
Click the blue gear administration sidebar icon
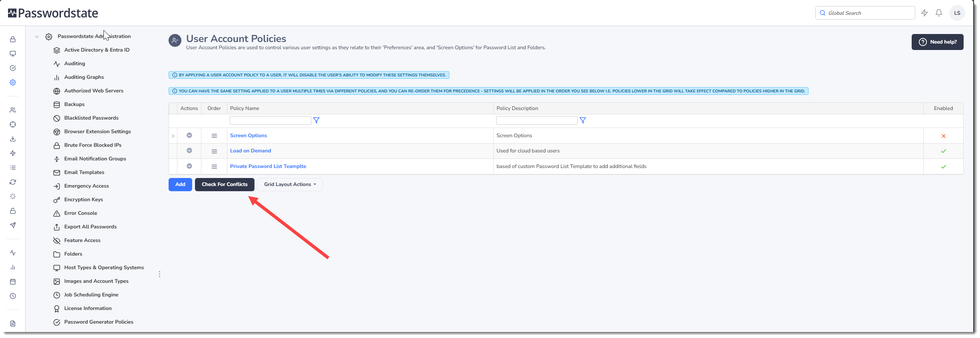[x=13, y=82]
